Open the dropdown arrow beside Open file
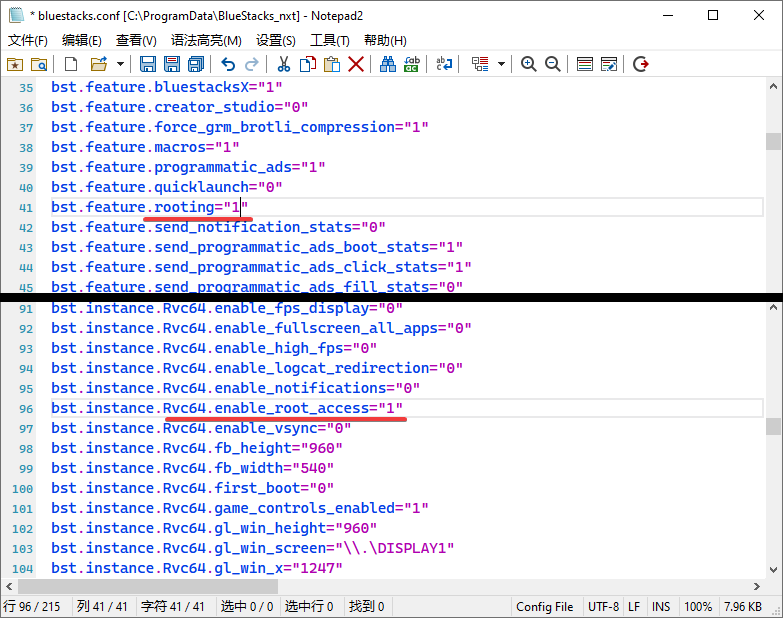The height and width of the screenshot is (618, 783). [120, 64]
